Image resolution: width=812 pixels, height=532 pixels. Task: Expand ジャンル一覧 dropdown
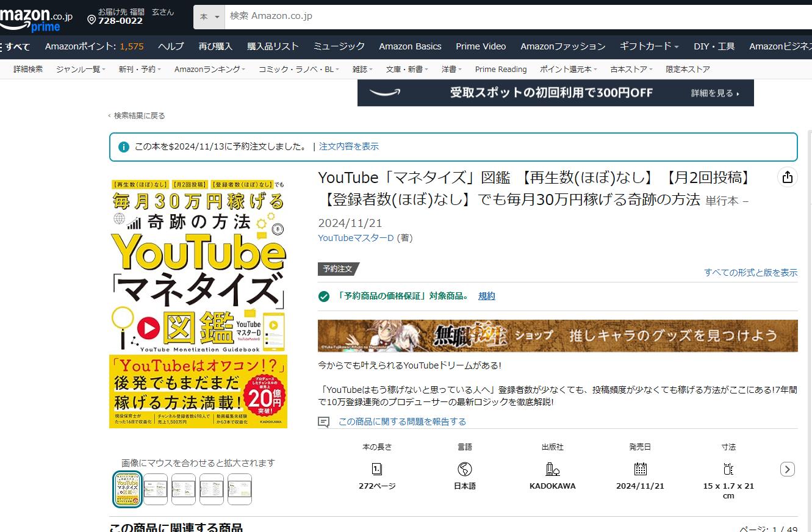[x=81, y=70]
